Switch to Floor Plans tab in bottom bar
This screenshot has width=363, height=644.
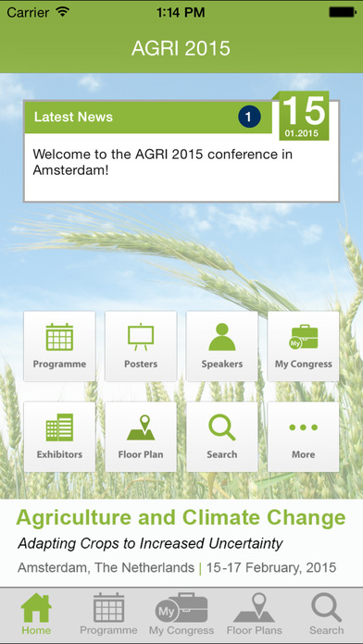pos(254,614)
